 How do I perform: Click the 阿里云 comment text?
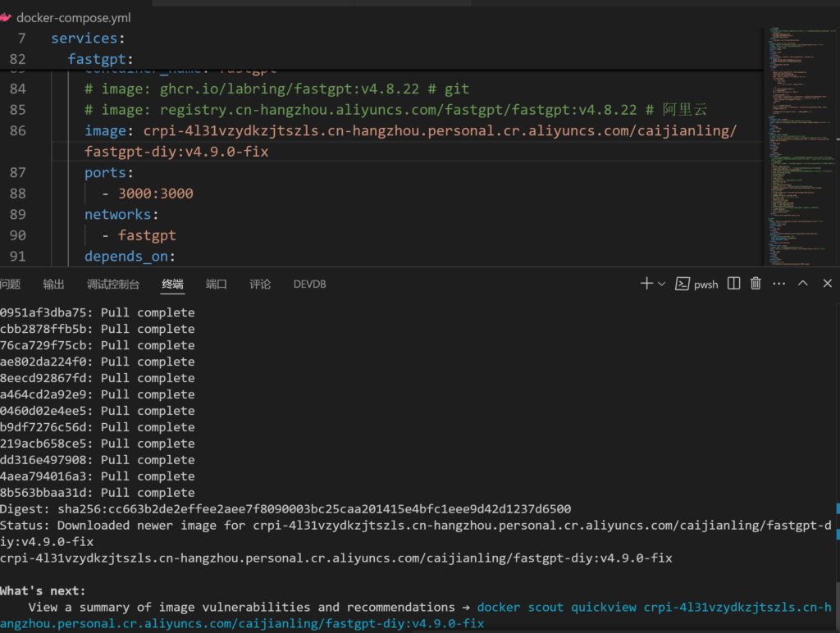[685, 110]
